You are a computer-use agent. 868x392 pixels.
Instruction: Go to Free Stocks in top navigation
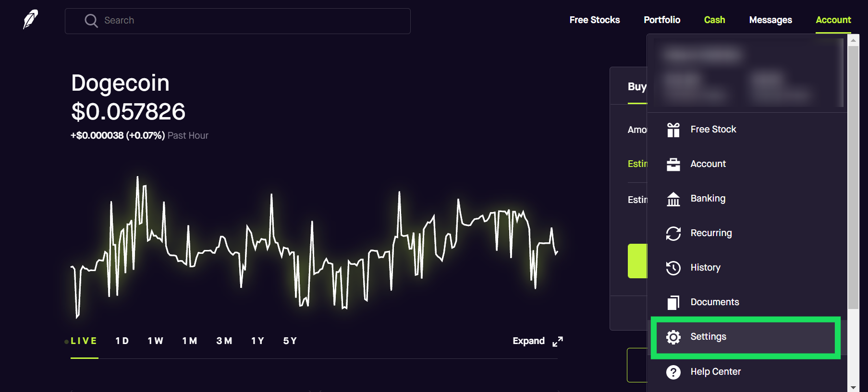[595, 20]
